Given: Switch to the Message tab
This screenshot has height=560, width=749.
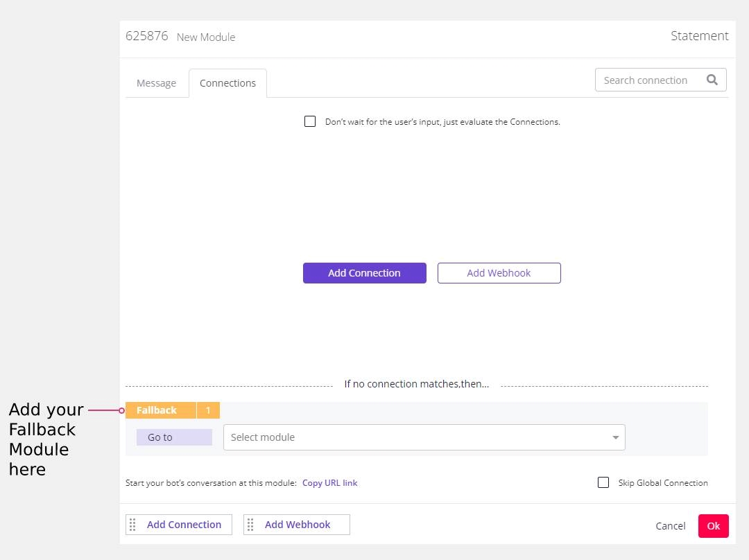Looking at the screenshot, I should point(156,82).
